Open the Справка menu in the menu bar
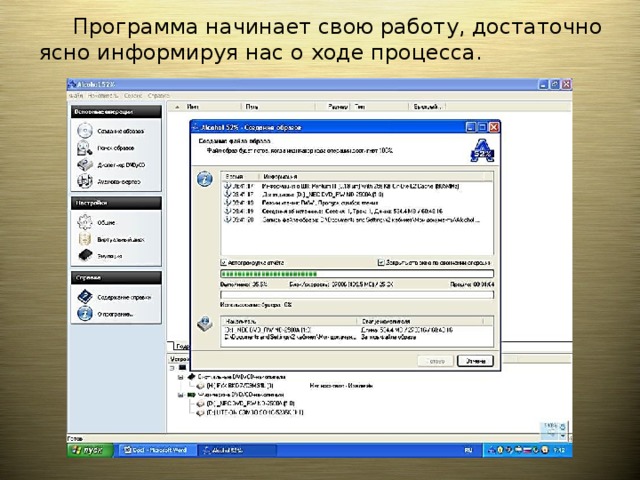 tap(158, 96)
